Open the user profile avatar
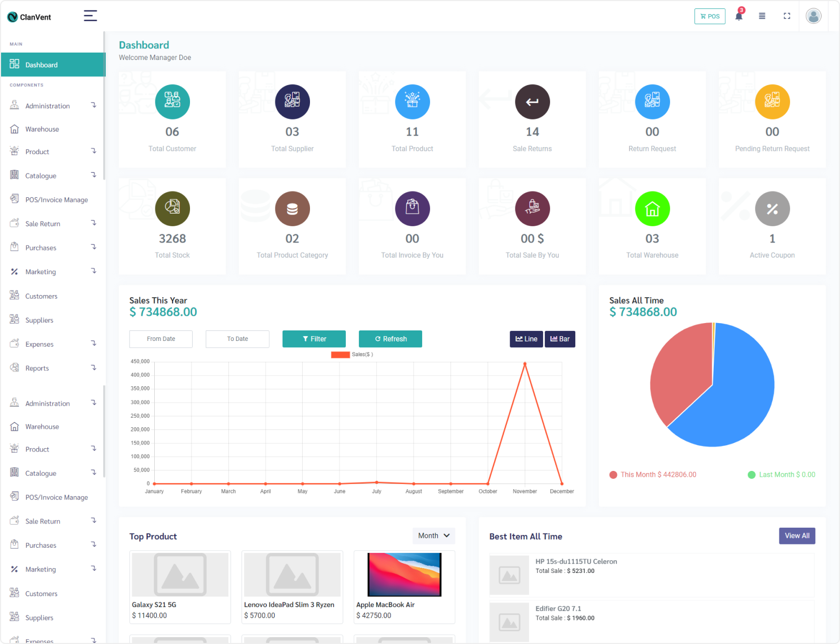Image resolution: width=840 pixels, height=644 pixels. 813,16
